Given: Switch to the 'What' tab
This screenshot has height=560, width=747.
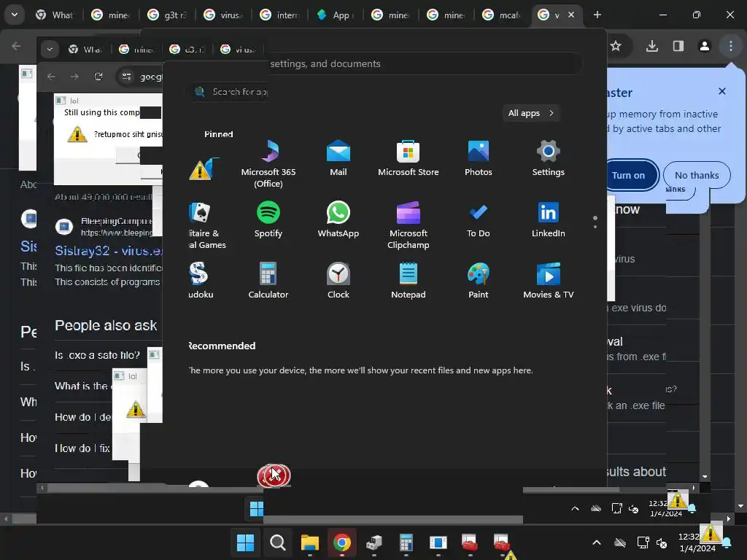Looking at the screenshot, I should click(x=55, y=15).
